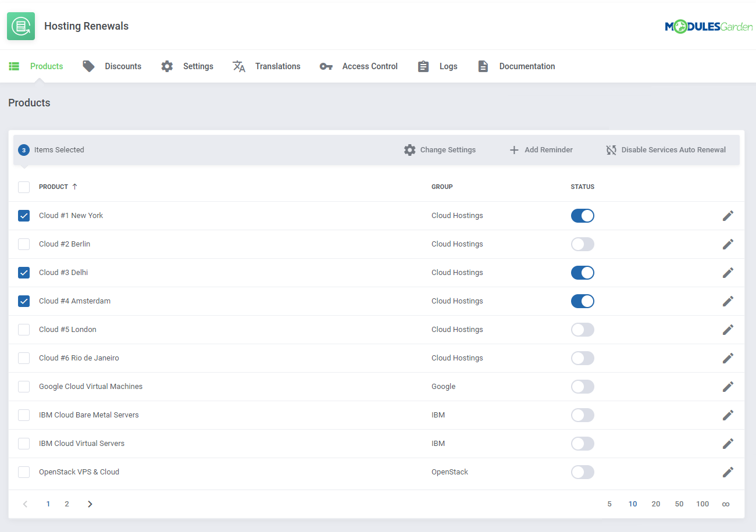
Task: Check the Cloud #6 Rio de Janeiro checkbox
Action: coord(24,358)
